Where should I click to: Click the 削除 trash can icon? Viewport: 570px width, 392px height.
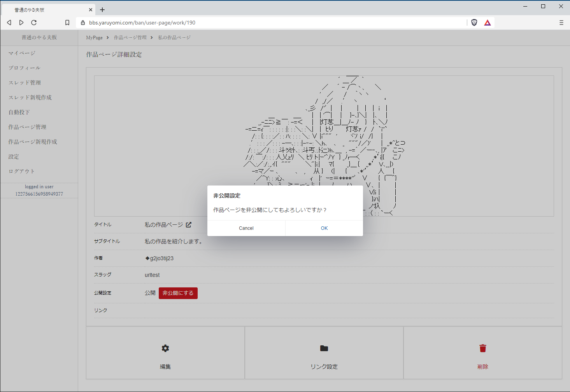pos(482,348)
